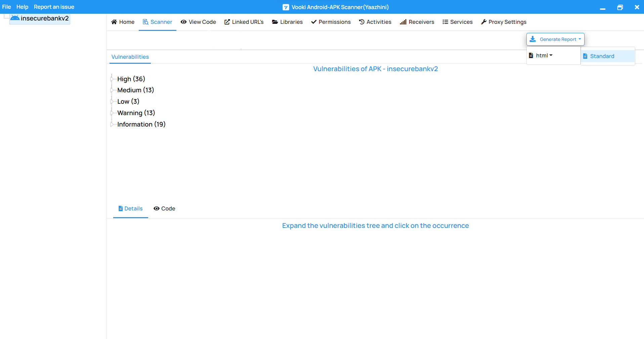Click the Linked URL's external link icon
Image resolution: width=644 pixels, height=339 pixels.
point(227,22)
